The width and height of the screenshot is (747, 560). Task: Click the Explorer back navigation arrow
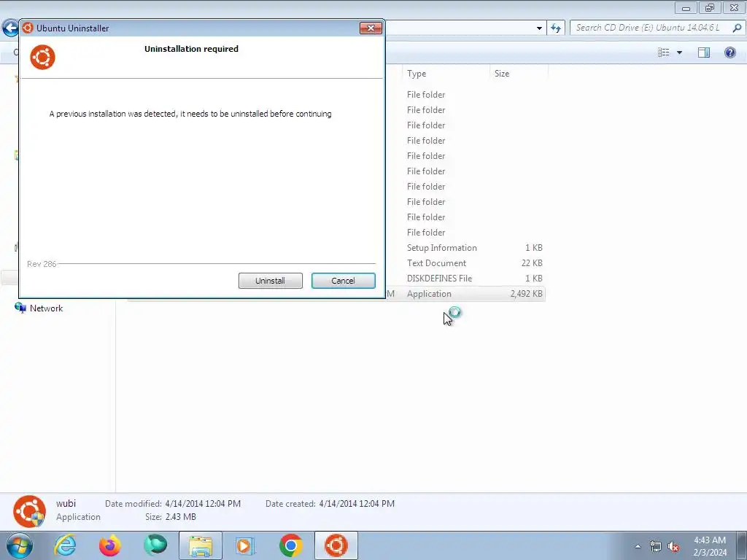click(10, 28)
